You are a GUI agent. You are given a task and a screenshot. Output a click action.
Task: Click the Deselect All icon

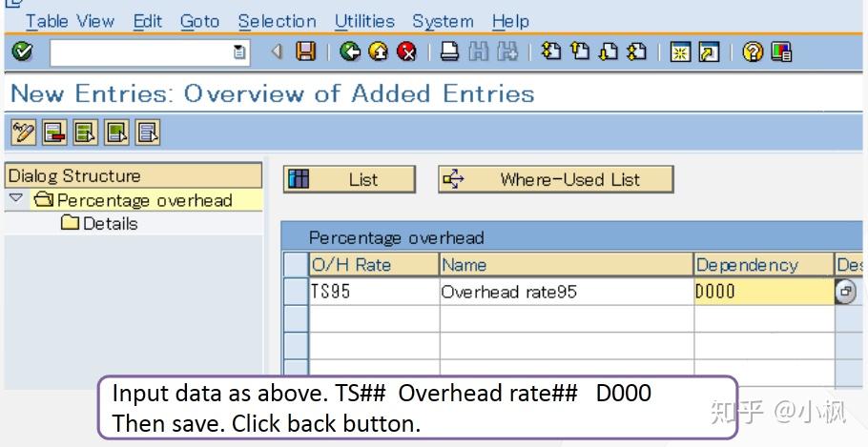point(148,132)
